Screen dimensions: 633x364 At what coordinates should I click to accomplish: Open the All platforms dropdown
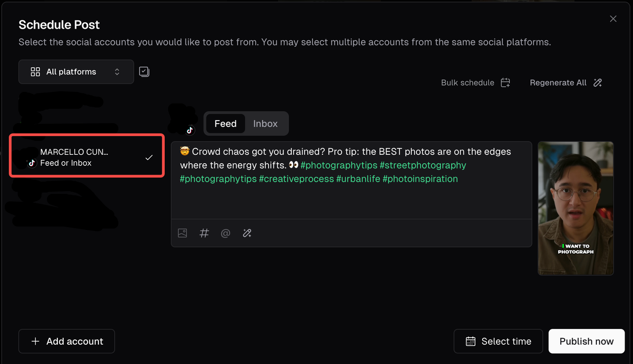click(76, 72)
